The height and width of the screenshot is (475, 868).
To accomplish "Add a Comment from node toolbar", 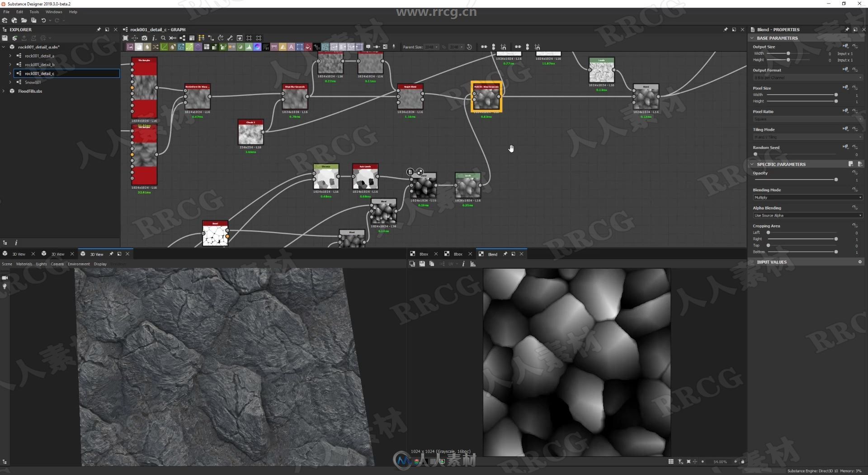I will [x=368, y=47].
